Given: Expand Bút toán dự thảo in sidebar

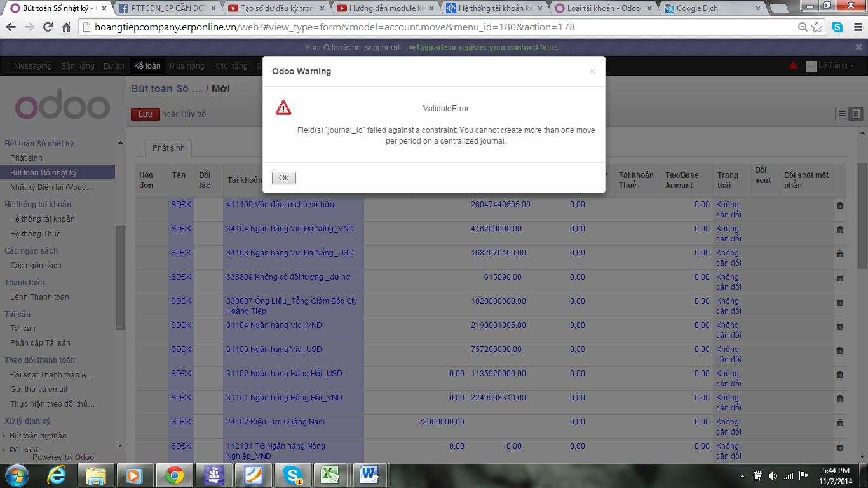Looking at the screenshot, I should pyautogui.click(x=38, y=435).
